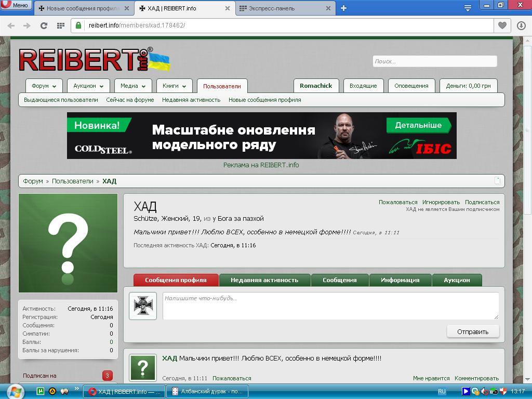Click Игнорировать on the profile
The image size is (532, 399).
click(x=441, y=202)
